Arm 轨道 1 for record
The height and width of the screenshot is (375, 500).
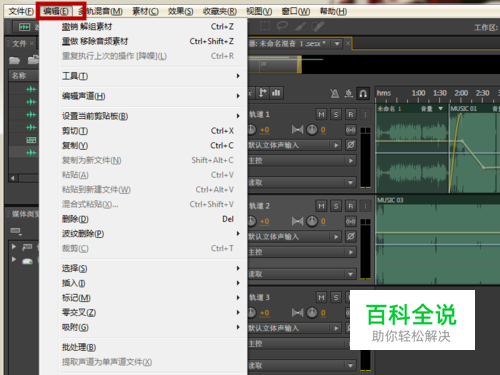pyautogui.click(x=351, y=114)
